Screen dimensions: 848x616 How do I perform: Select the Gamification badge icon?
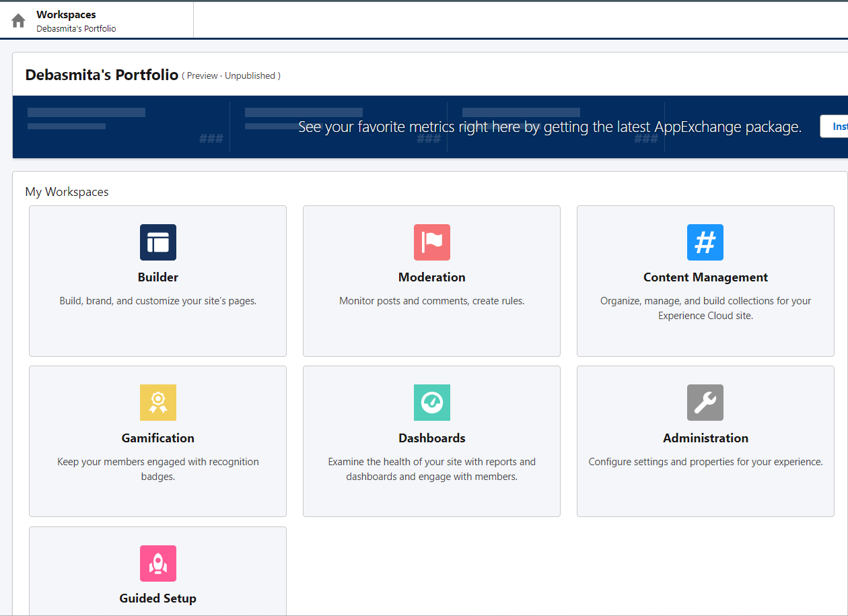click(157, 403)
